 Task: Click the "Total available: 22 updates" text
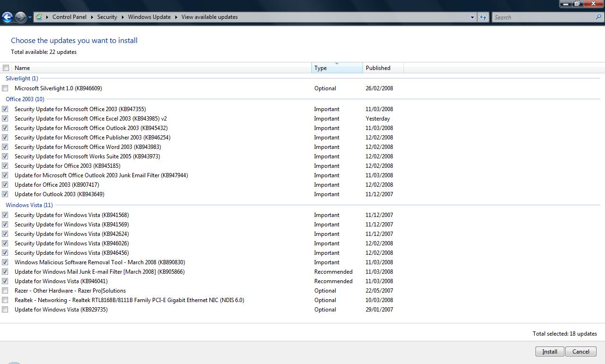pyautogui.click(x=44, y=52)
